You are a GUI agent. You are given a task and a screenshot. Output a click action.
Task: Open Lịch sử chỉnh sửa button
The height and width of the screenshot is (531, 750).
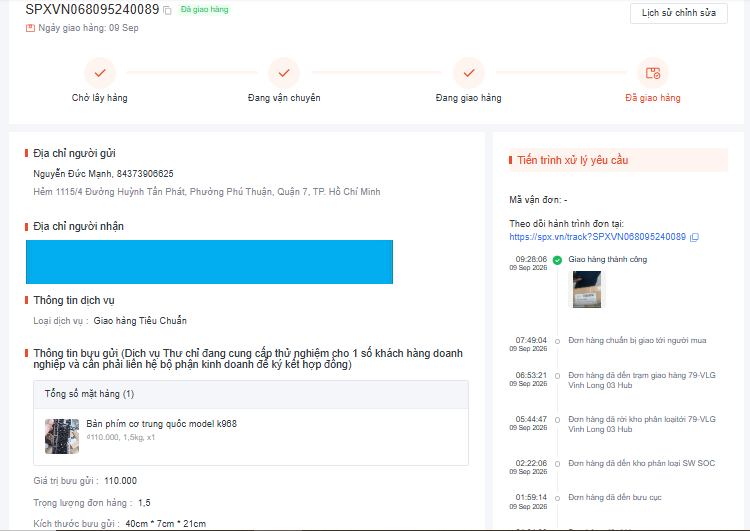(679, 13)
